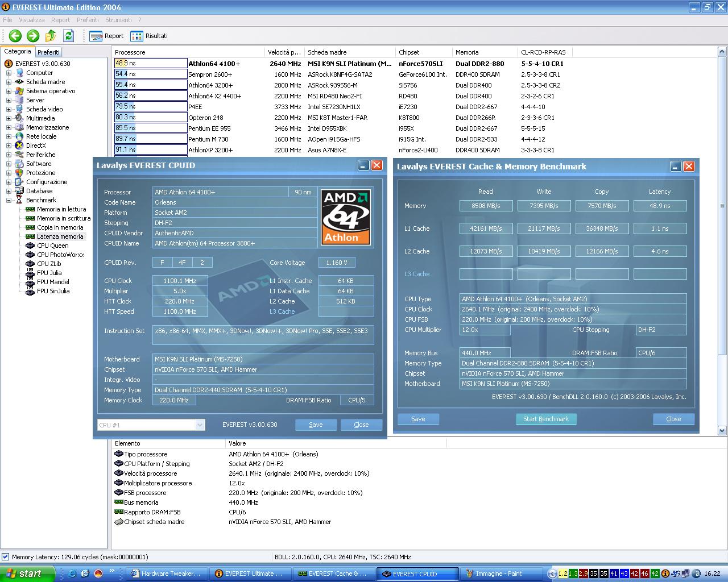Open the Memoria in lettura benchmark
This screenshot has height=582, width=728.
pos(61,209)
